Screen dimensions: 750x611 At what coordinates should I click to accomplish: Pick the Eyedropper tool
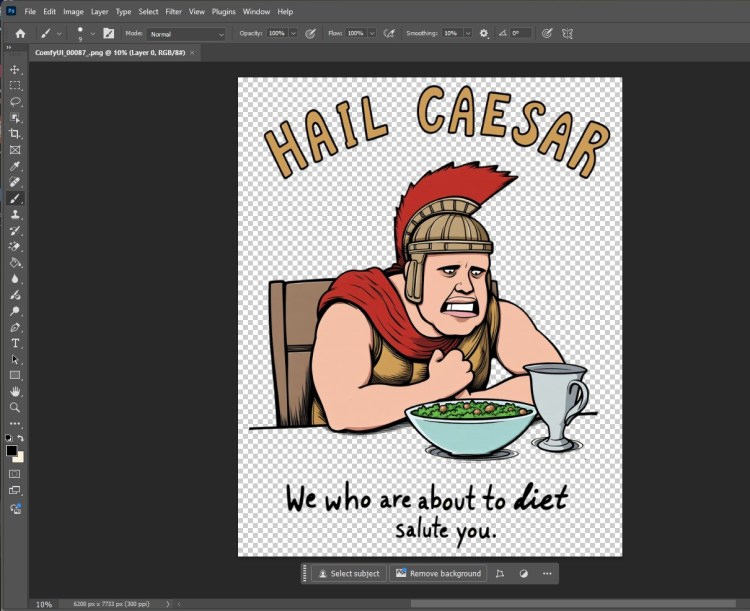15,166
